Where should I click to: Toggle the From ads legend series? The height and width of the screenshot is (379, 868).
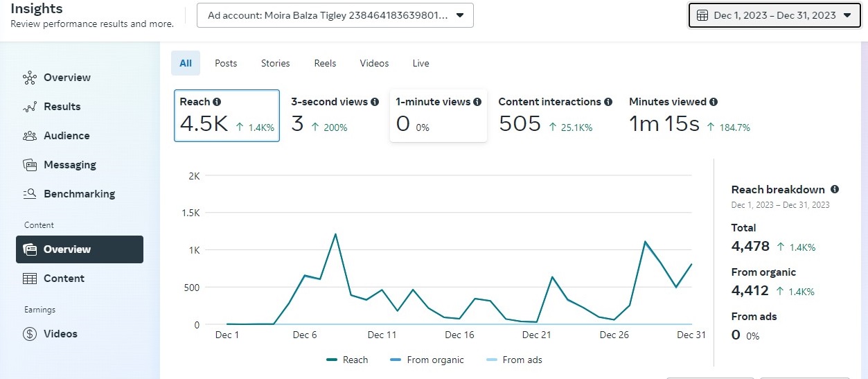point(515,360)
